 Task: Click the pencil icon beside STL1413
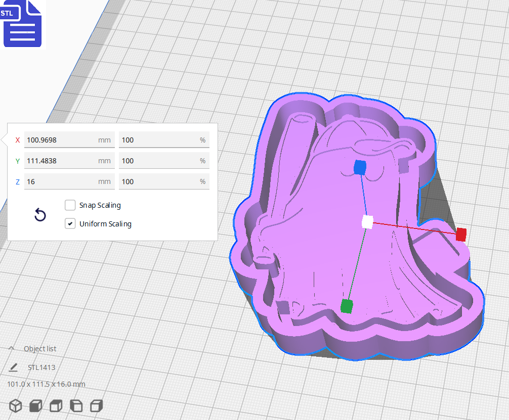click(15, 367)
